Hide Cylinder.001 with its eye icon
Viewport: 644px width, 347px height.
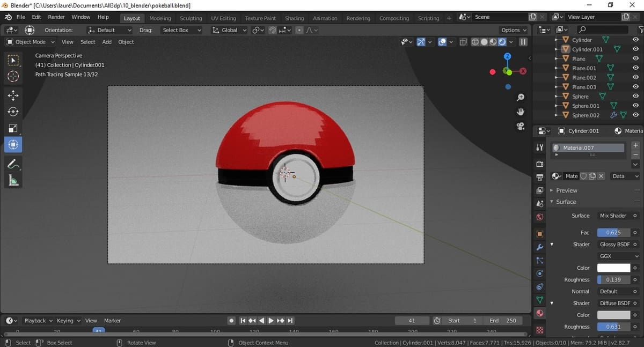coord(635,49)
